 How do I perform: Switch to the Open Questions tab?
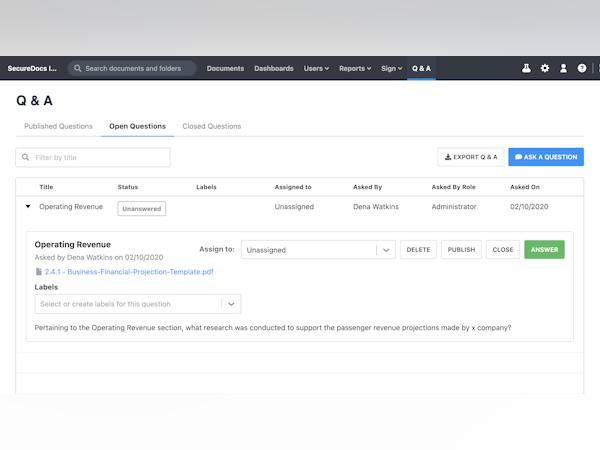[137, 126]
